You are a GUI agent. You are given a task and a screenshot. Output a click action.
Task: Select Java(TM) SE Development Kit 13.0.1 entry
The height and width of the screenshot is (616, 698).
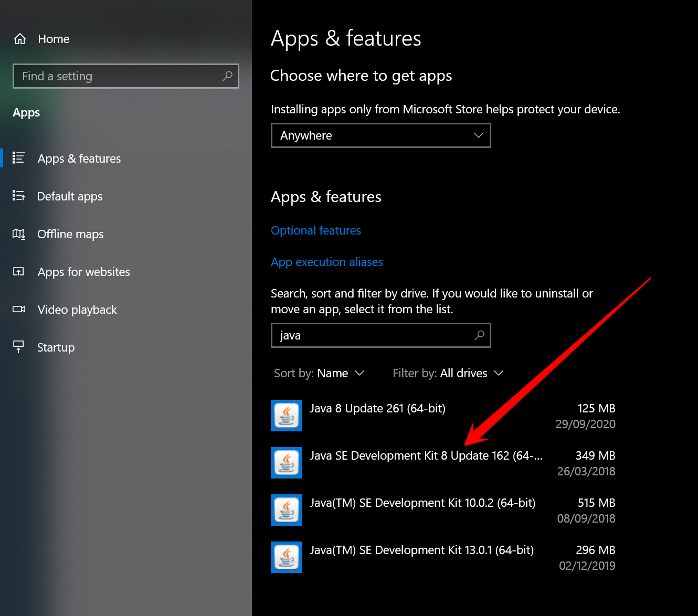click(443, 557)
